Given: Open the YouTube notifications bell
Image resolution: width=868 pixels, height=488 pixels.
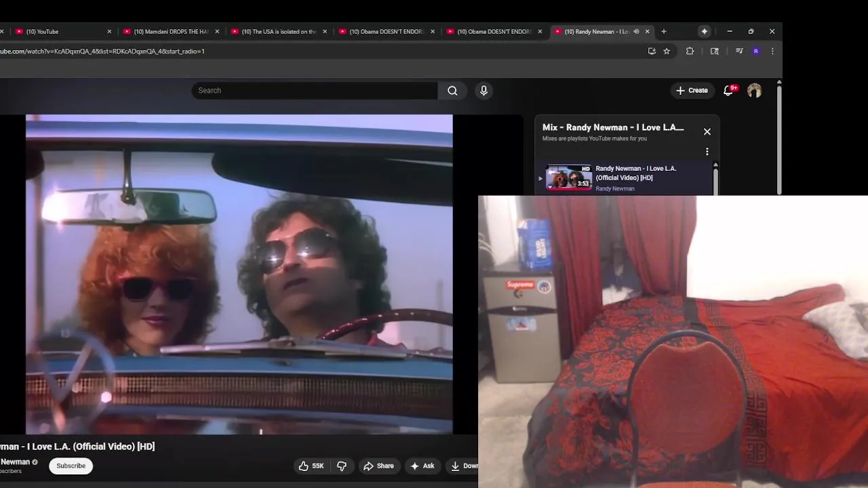Looking at the screenshot, I should [729, 90].
